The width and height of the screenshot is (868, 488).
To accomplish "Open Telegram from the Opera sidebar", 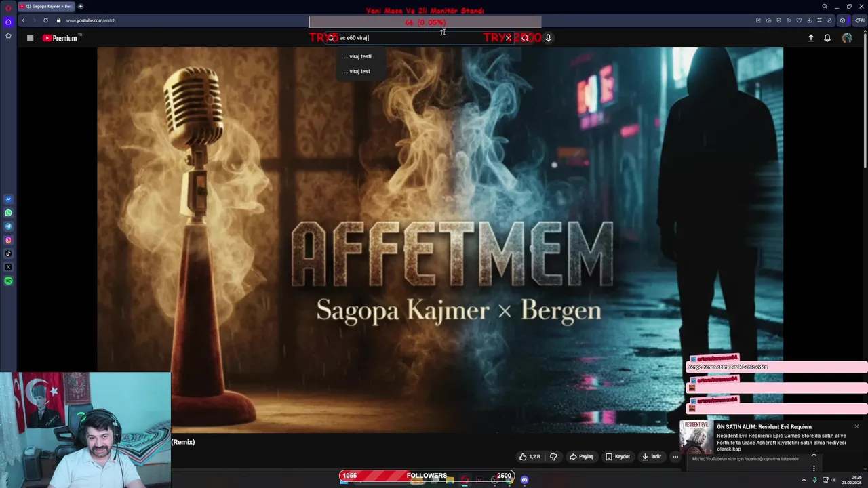I will click(8, 226).
